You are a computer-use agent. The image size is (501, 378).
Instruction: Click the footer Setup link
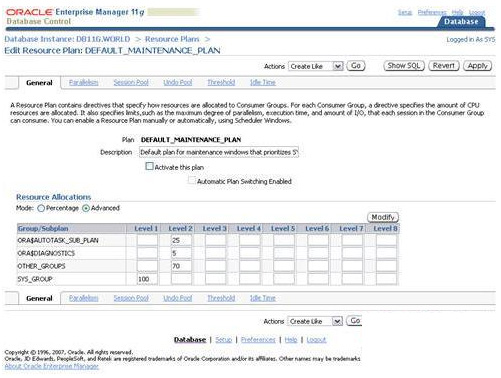(x=223, y=340)
